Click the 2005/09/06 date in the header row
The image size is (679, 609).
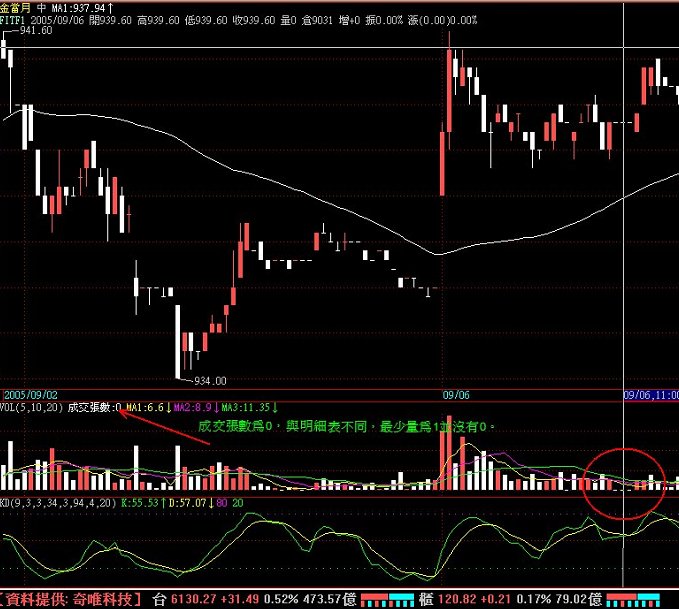click(57, 20)
